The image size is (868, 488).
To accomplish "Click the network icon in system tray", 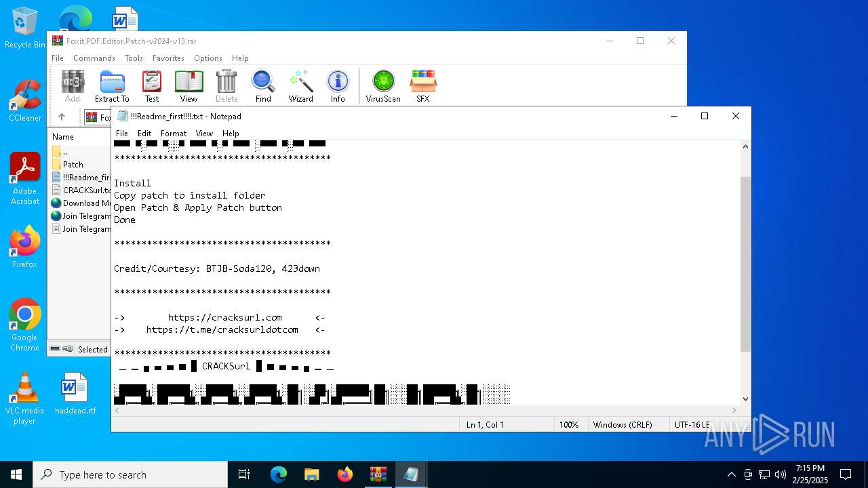I will (x=764, y=474).
